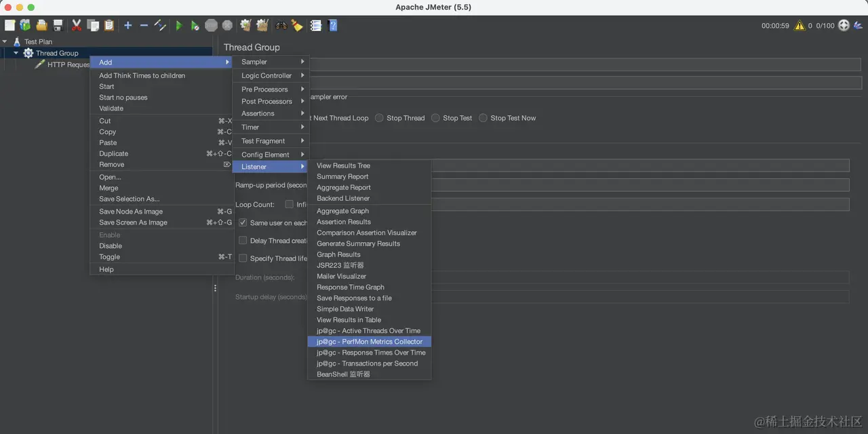This screenshot has height=434, width=868.
Task: Expand the Sampler submenu
Action: point(271,62)
